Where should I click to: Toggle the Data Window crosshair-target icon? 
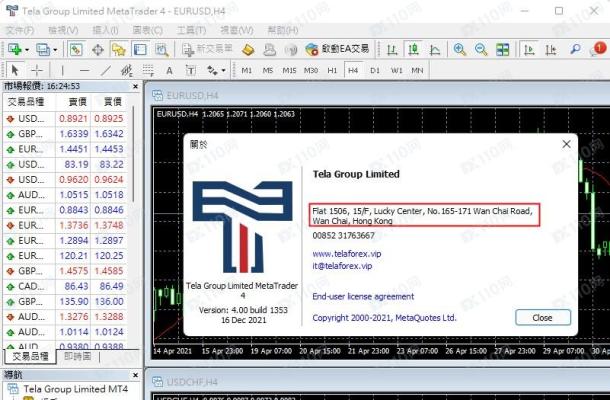pos(98,49)
